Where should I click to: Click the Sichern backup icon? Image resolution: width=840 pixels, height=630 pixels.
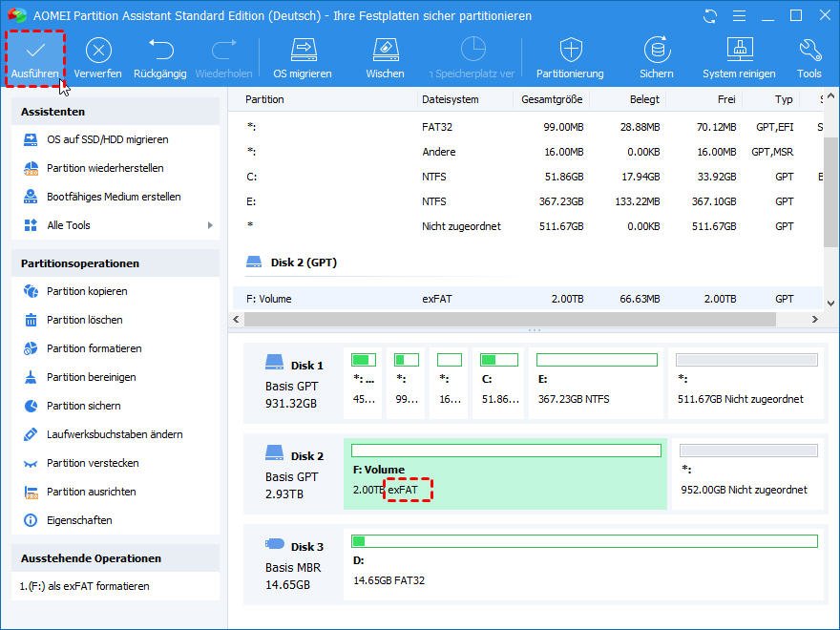656,51
